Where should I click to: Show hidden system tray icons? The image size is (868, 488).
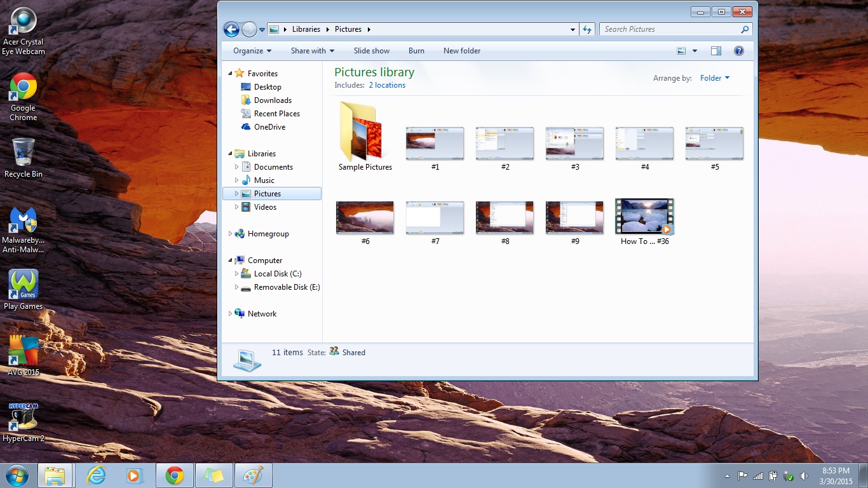727,476
